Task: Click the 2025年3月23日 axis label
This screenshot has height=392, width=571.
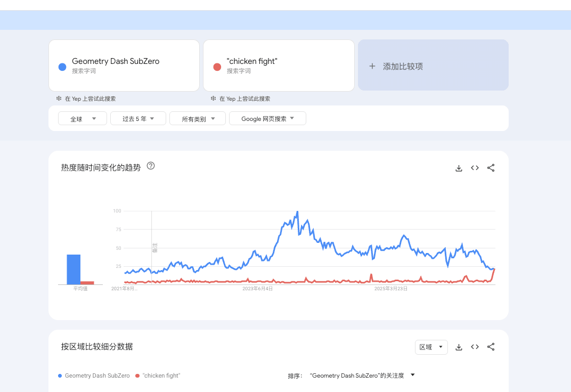Action: [391, 289]
